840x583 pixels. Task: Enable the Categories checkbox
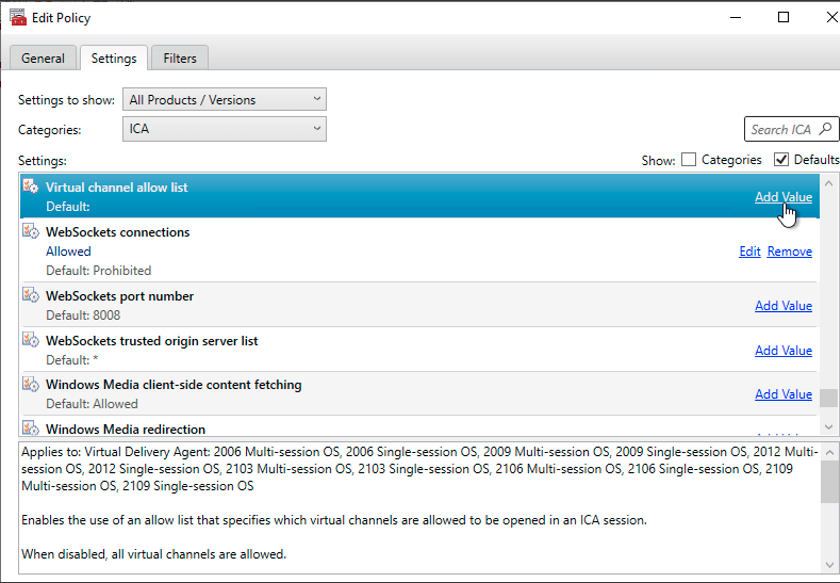pos(688,160)
